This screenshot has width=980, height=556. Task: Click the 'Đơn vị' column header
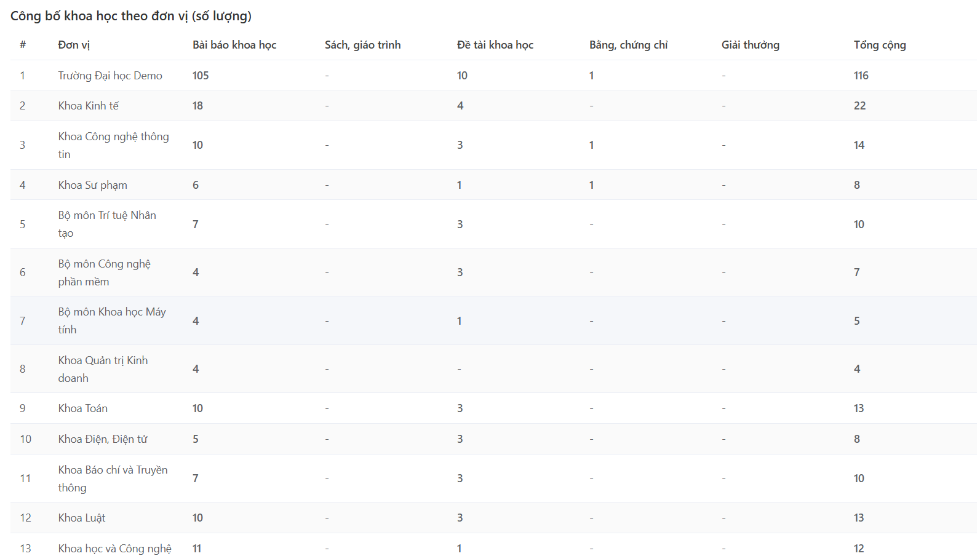[x=74, y=45]
